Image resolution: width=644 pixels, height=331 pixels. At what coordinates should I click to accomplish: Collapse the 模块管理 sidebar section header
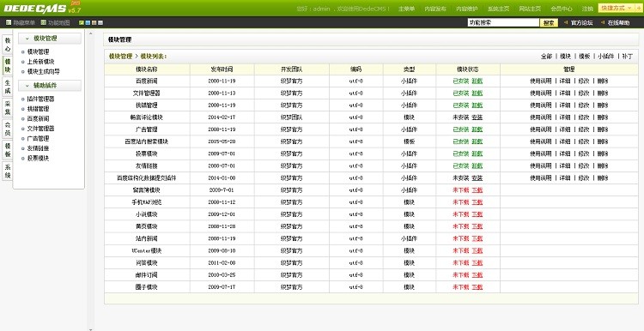click(x=50, y=38)
